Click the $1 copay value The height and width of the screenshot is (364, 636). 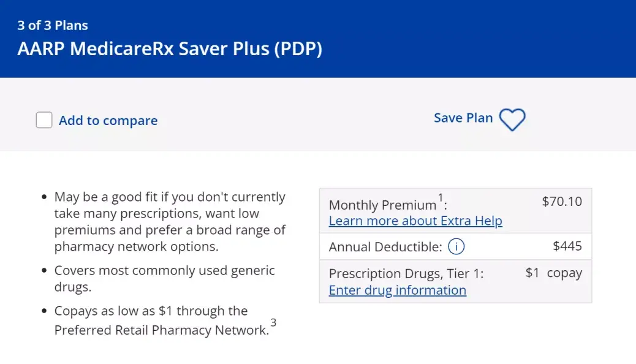point(553,273)
